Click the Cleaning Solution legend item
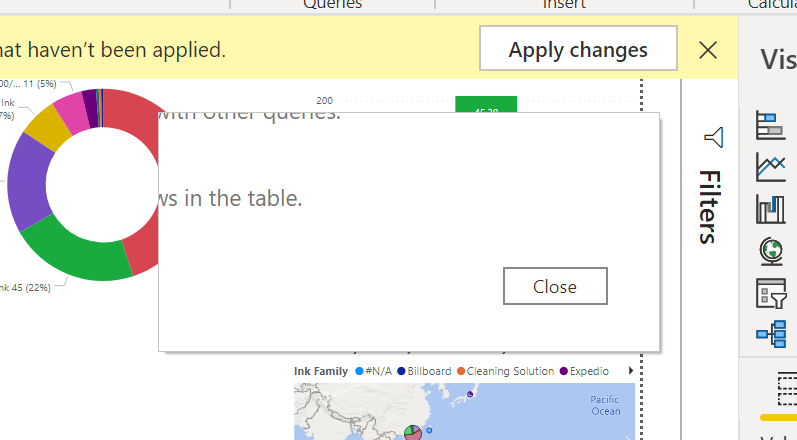Screen dimensions: 797x440 pyautogui.click(x=506, y=371)
